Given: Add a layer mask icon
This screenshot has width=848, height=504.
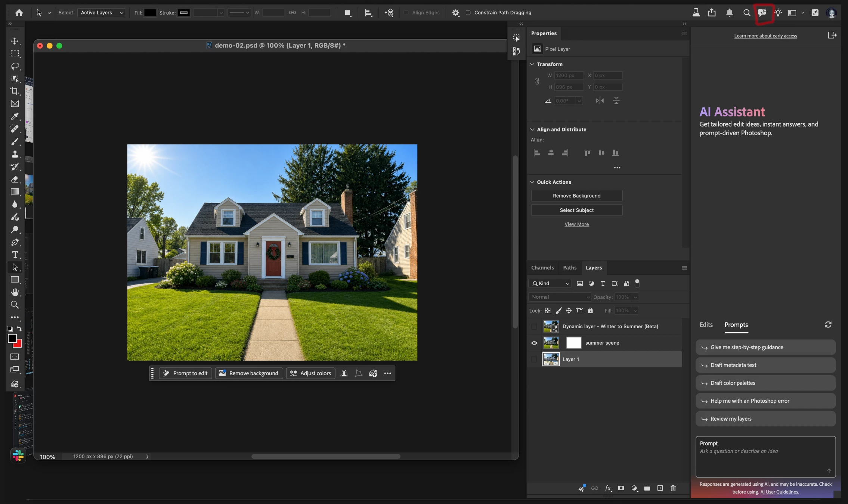Looking at the screenshot, I should click(x=621, y=488).
